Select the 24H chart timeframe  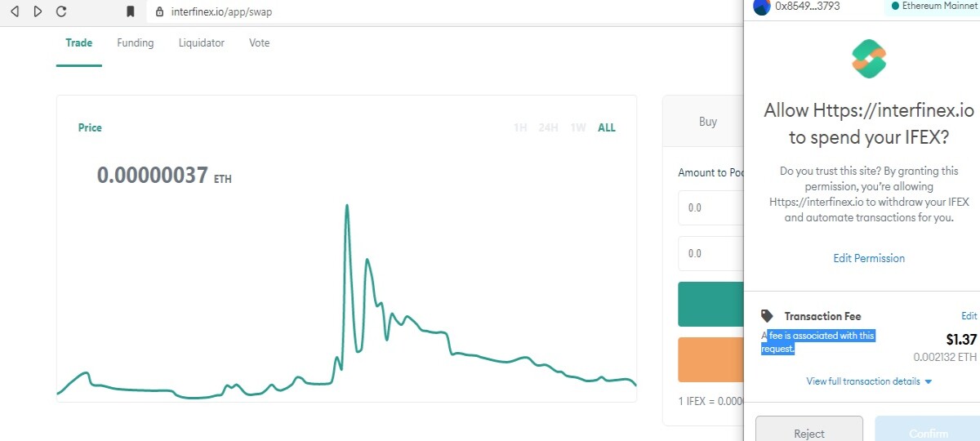tap(549, 127)
